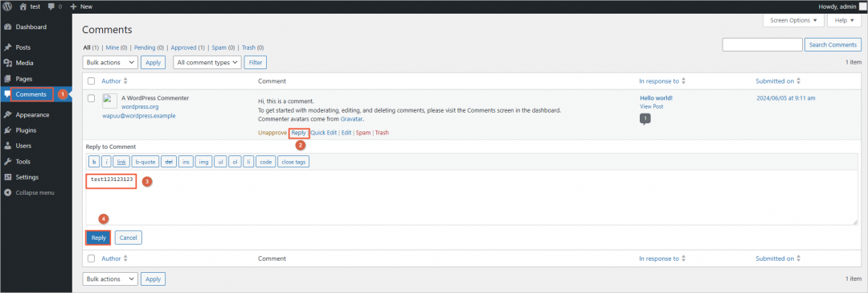Screen dimensions: 868x293
Task: Open comments bubble icon in admin bar
Action: 51,6
